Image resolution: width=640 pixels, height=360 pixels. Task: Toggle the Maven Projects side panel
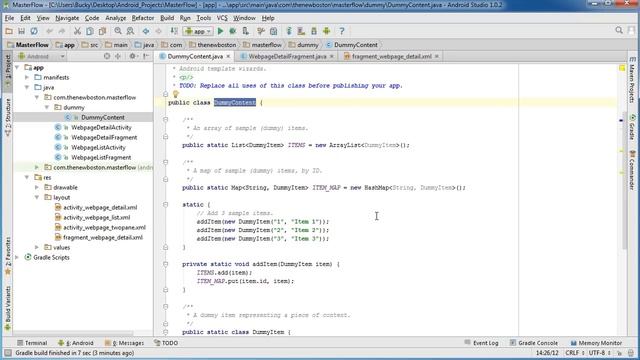point(632,80)
